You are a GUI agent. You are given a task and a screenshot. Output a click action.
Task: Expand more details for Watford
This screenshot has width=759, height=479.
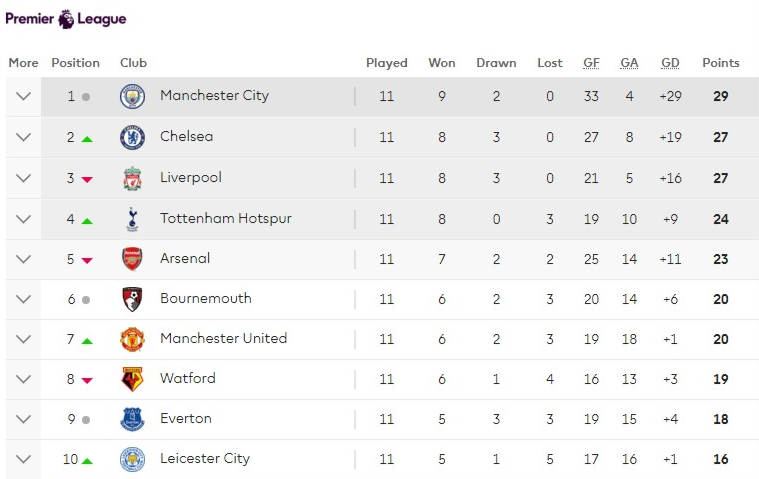point(24,379)
